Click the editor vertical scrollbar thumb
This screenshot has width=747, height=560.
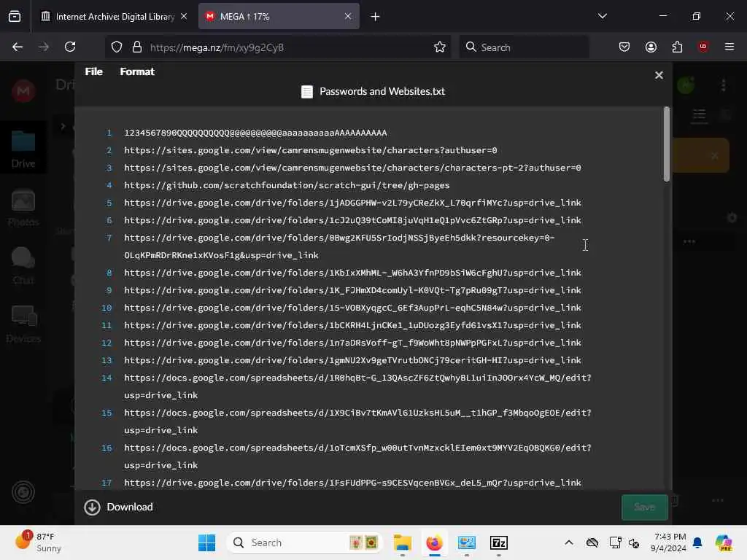pos(666,144)
